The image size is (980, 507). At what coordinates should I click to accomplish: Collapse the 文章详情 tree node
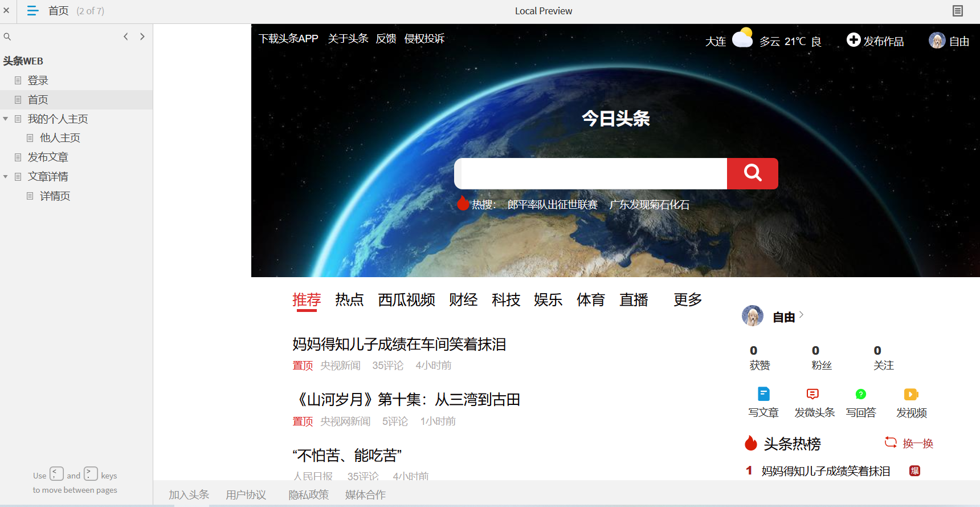tap(6, 176)
